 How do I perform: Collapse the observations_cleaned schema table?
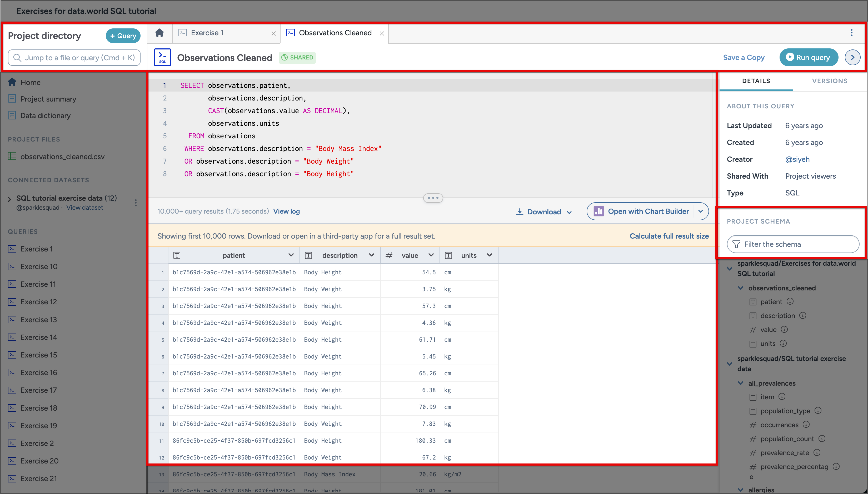coord(741,288)
